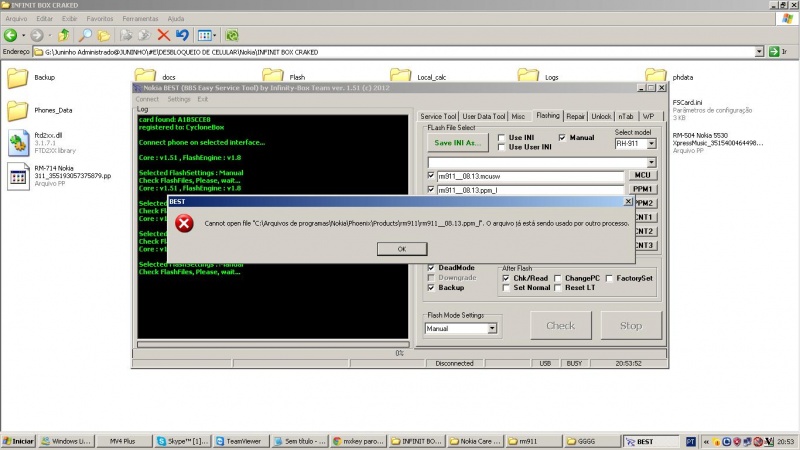This screenshot has width=800, height=450.
Task: Open the Views mode icon
Action: click(x=204, y=35)
